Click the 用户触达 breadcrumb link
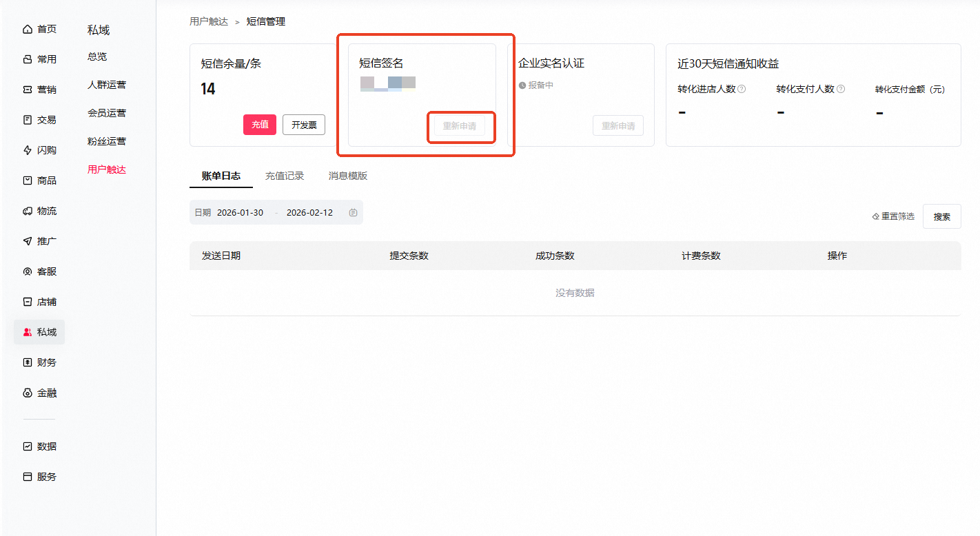 point(209,21)
